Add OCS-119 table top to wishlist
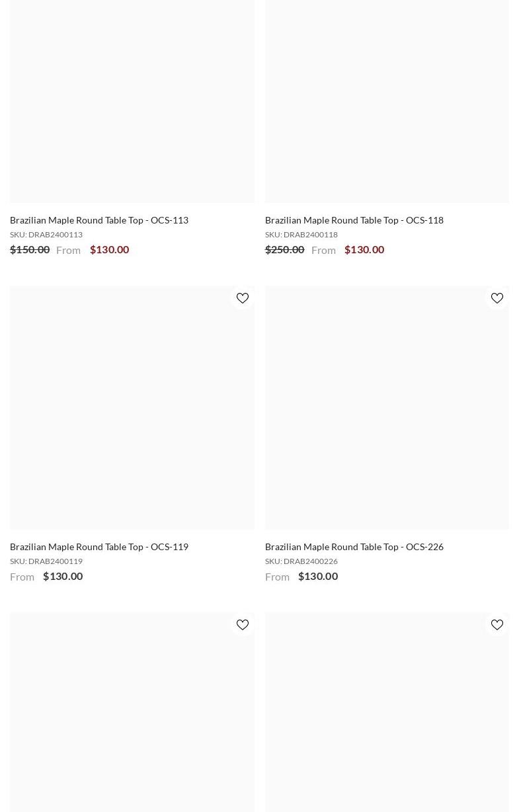This screenshot has width=519, height=812. (243, 298)
